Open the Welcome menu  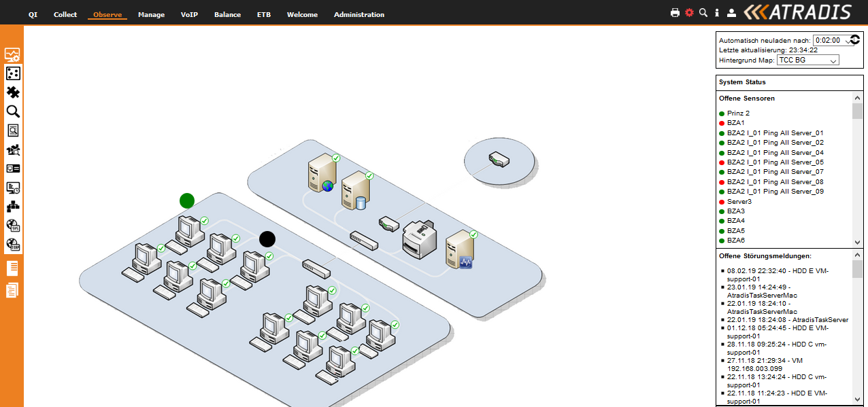coord(302,14)
